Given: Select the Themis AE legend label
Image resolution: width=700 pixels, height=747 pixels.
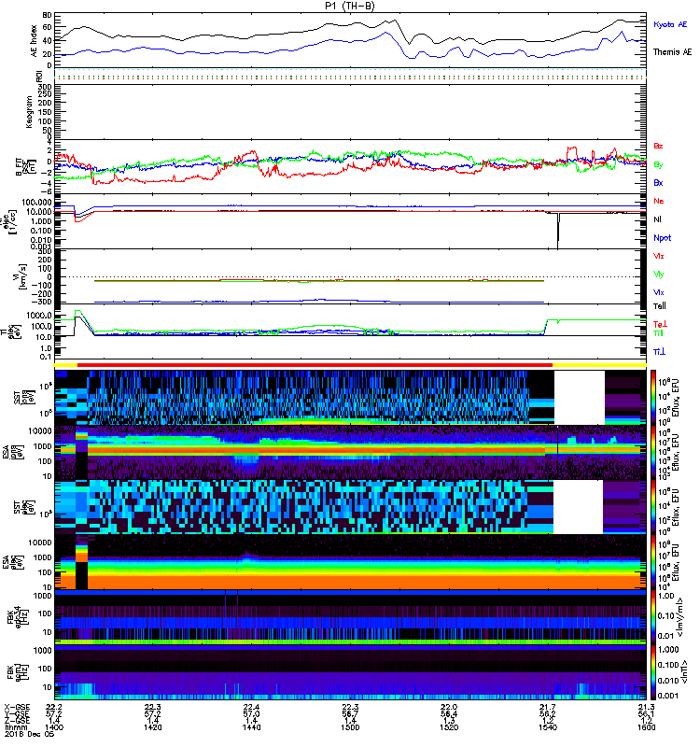Looking at the screenshot, I should pyautogui.click(x=672, y=52).
